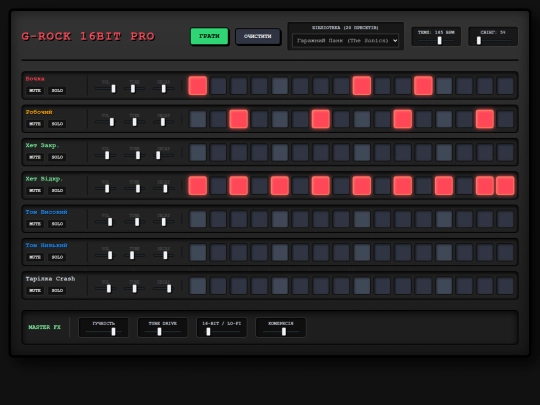Turn off active step 7 in Робочий row
The height and width of the screenshot is (405, 540).
321,119
